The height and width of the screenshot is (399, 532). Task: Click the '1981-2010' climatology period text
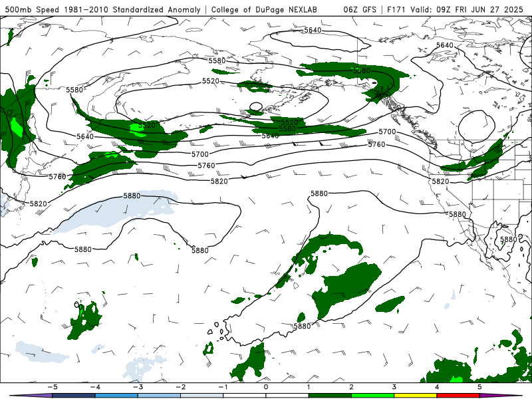pos(87,9)
